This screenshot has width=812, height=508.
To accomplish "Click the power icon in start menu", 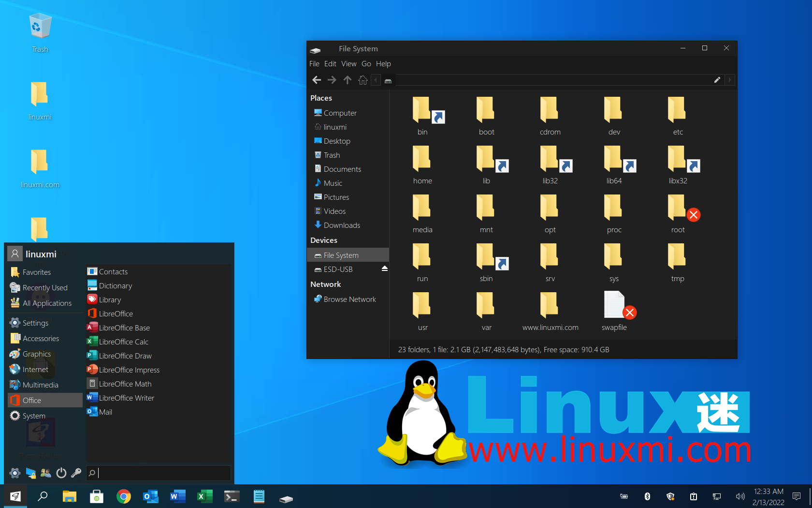I will point(61,473).
